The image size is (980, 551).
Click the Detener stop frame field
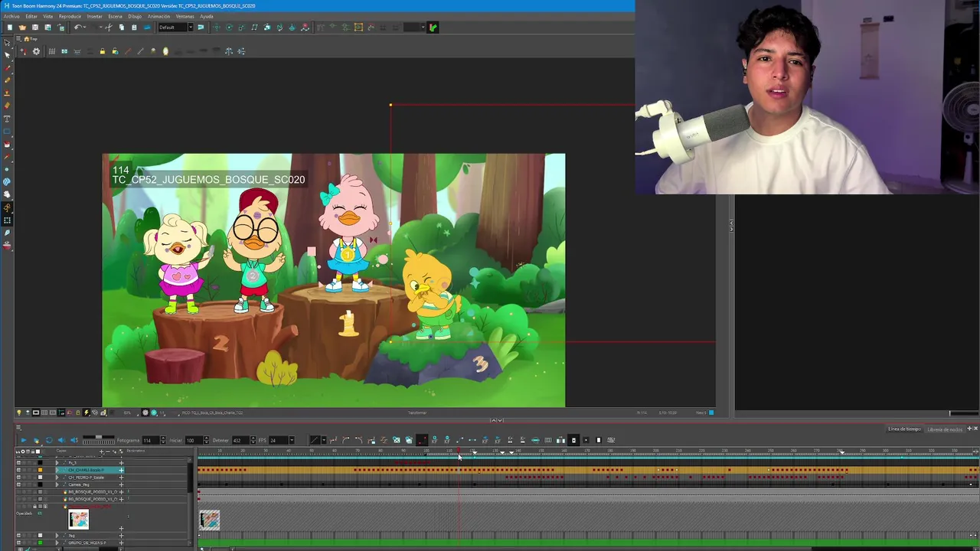(x=240, y=440)
